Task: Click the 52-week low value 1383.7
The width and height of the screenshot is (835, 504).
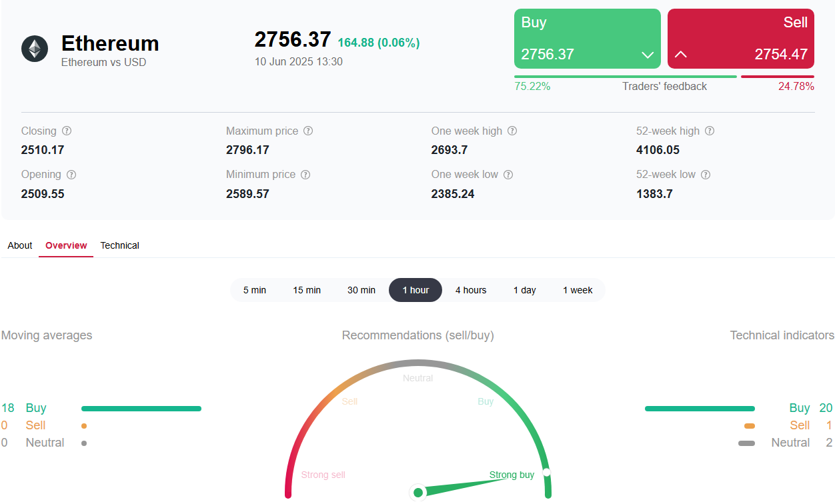Action: click(654, 194)
